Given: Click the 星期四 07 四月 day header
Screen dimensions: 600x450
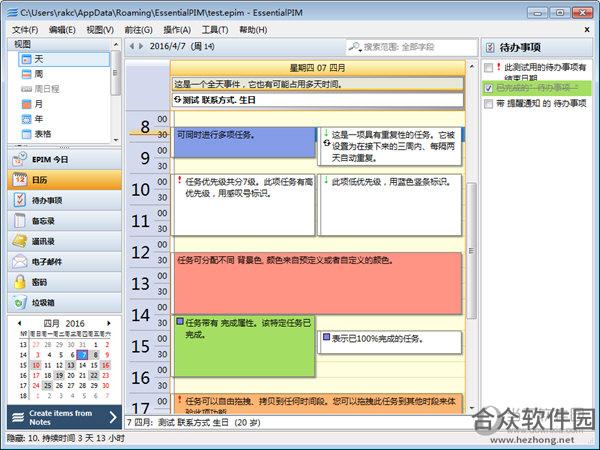Looking at the screenshot, I should coord(318,68).
